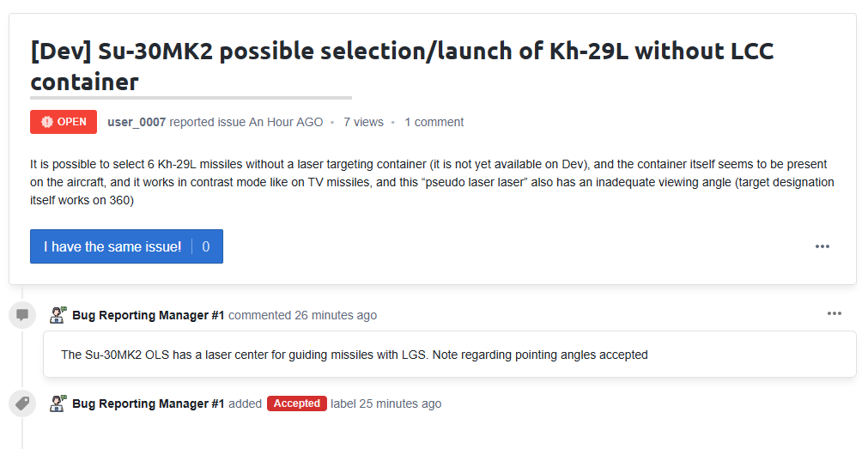Select the red Accepted label

297,403
